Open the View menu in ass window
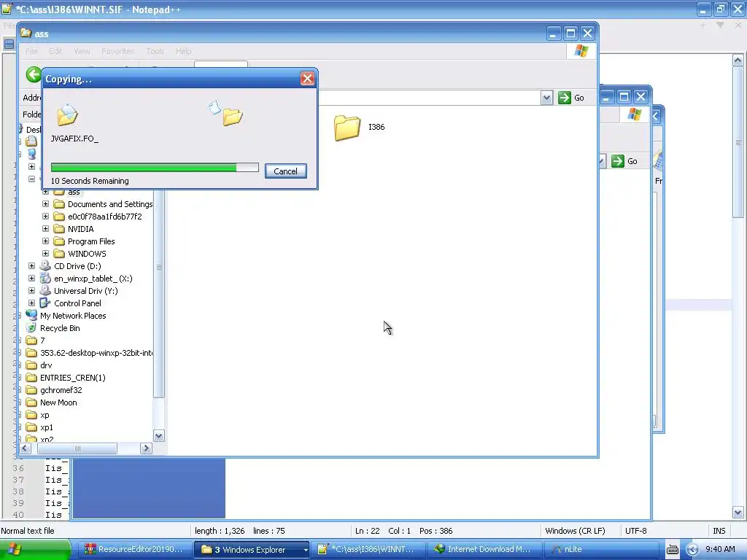The image size is (747, 560). (82, 51)
